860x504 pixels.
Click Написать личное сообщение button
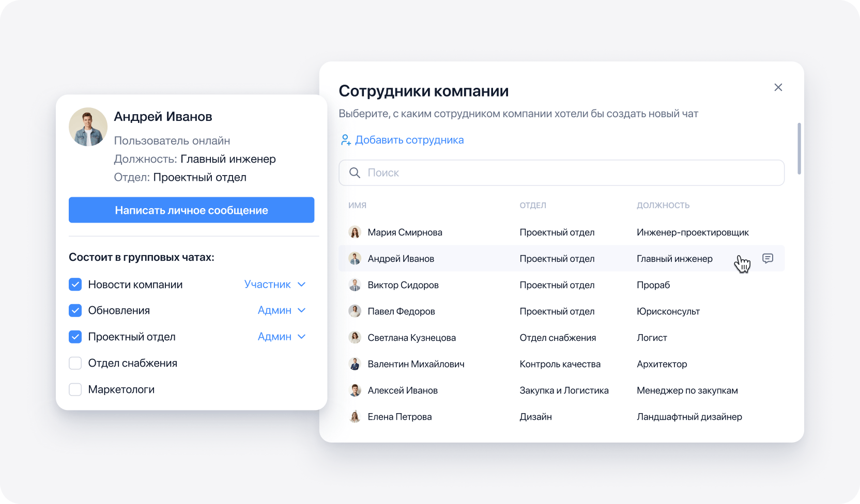(191, 210)
